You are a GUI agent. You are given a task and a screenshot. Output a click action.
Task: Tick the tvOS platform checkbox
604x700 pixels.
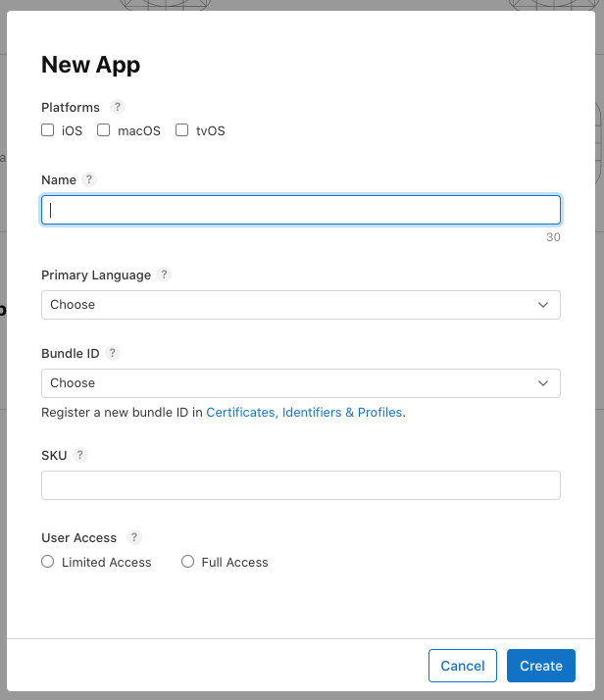click(x=181, y=130)
